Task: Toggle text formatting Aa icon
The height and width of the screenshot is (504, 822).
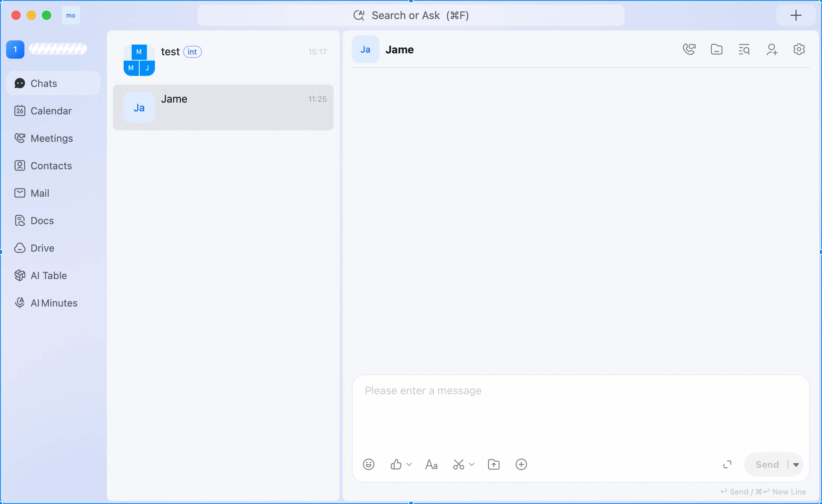Action: 431,464
